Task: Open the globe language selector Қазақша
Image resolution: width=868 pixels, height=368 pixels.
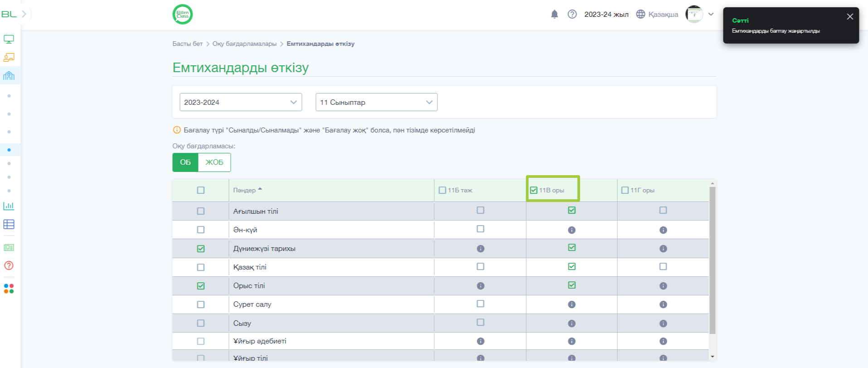Action: (x=657, y=14)
